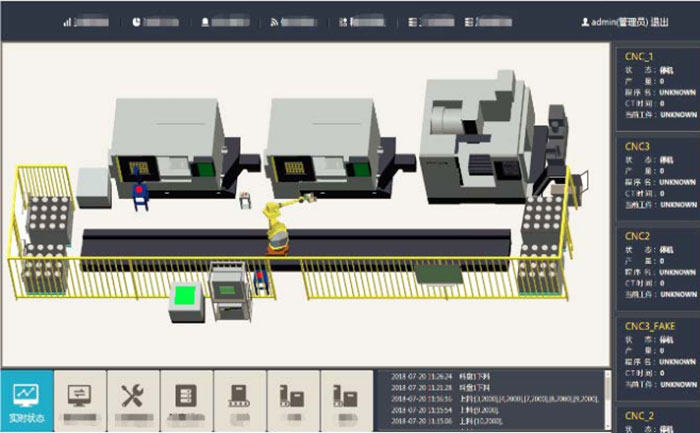
Task: Select the CNC_1 status card
Action: 656,87
